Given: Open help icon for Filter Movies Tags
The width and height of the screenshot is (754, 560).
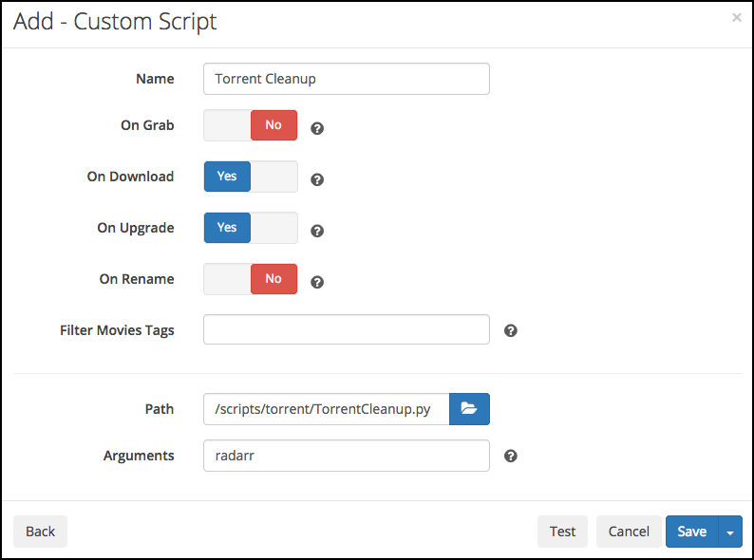Looking at the screenshot, I should click(511, 330).
